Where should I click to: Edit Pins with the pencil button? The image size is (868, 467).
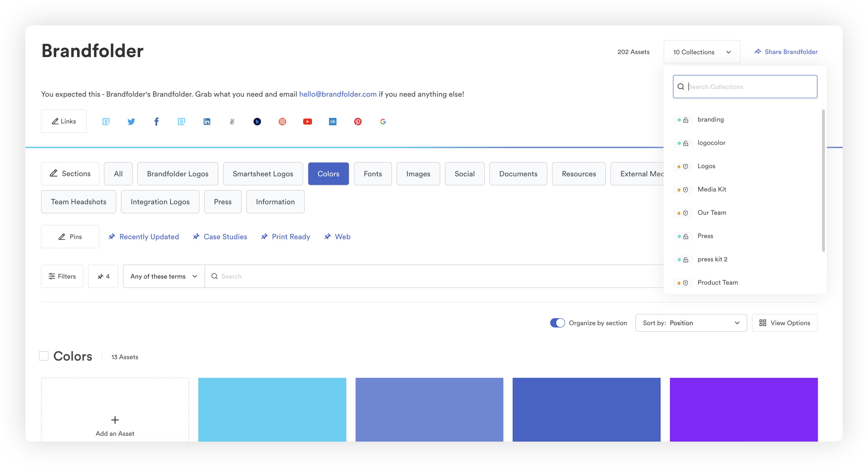[x=70, y=236]
